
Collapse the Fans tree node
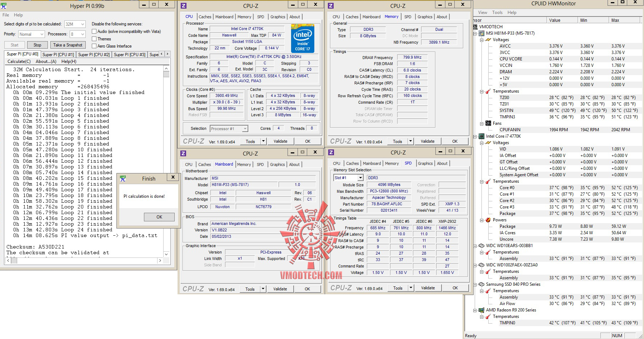pos(482,123)
